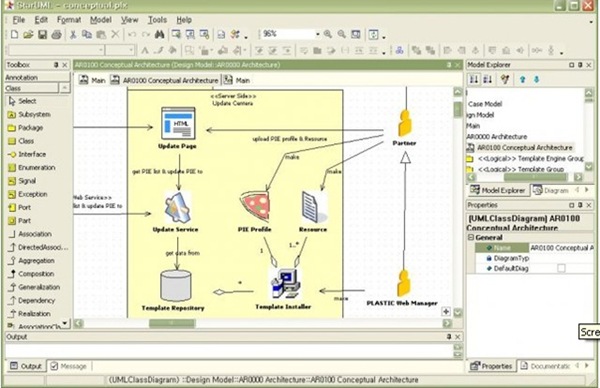The height and width of the screenshot is (388, 600).
Task: Toggle the DefaultDiag checkbox
Action: point(561,268)
